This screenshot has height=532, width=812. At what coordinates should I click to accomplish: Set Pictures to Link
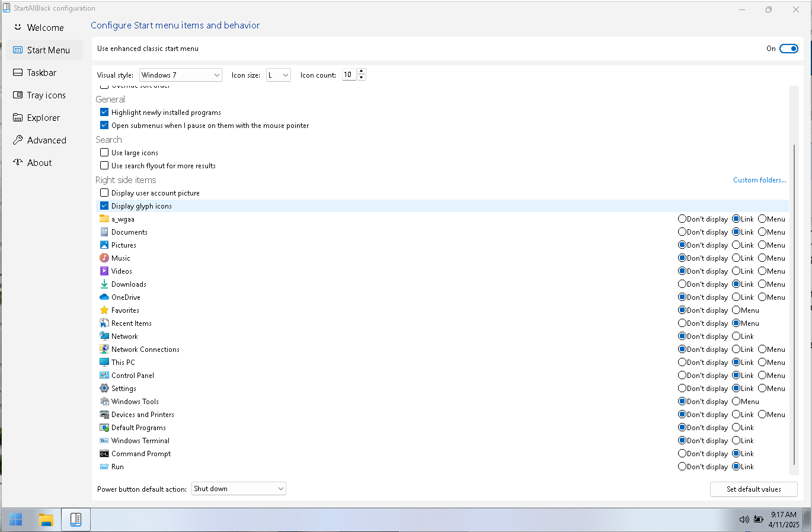(x=736, y=245)
